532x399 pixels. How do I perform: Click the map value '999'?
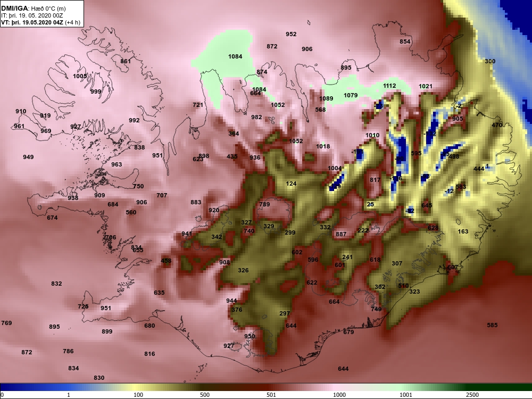[x=96, y=92]
